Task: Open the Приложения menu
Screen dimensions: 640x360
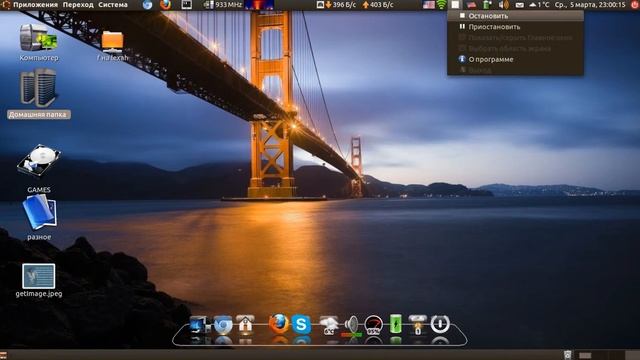Action: 35,5
